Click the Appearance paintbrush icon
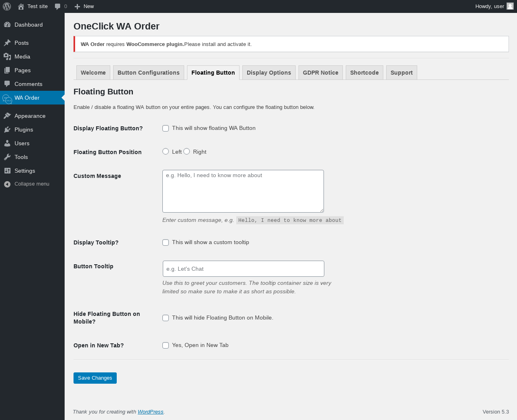Viewport: 517px width, 420px height. (x=7, y=116)
